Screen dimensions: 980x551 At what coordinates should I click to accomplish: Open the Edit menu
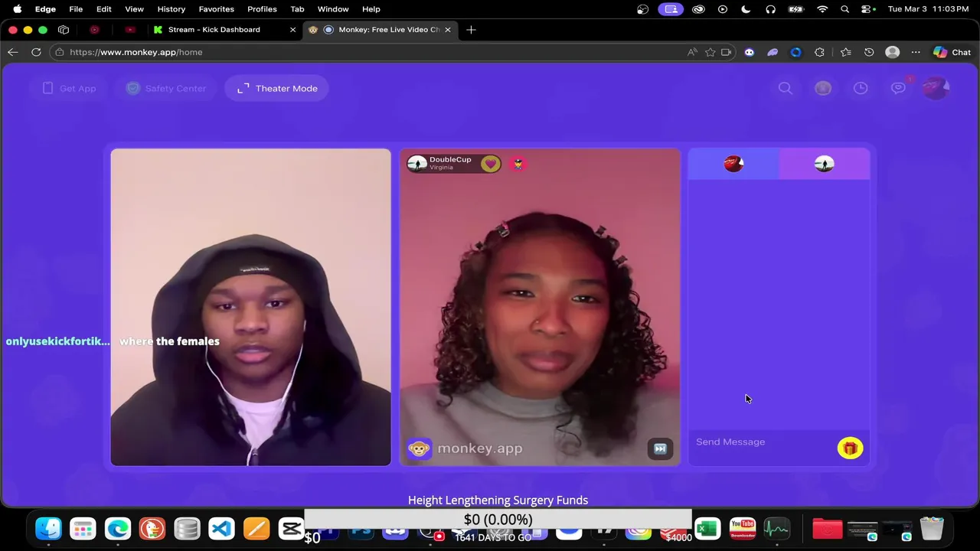point(103,9)
